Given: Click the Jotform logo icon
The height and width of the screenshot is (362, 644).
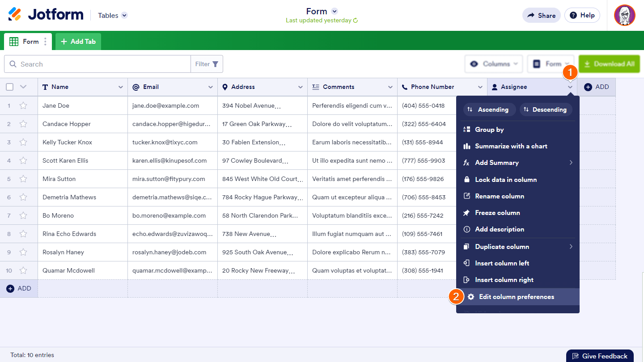Looking at the screenshot, I should [15, 14].
